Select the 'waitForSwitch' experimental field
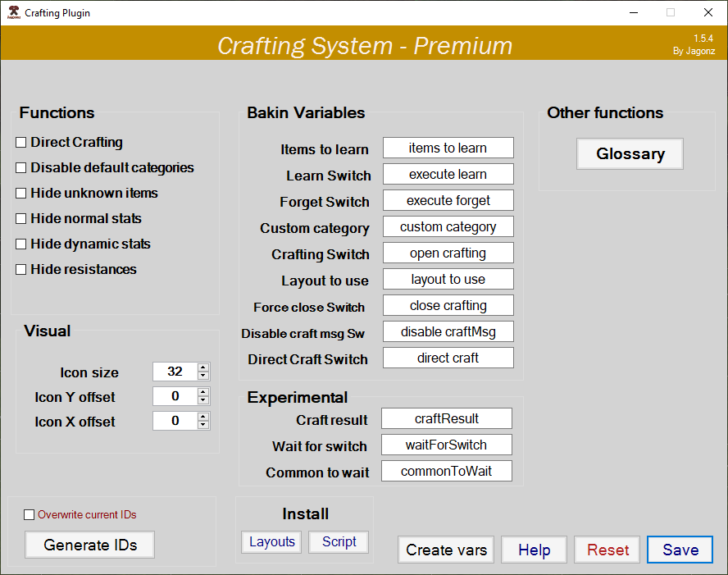 coord(447,445)
